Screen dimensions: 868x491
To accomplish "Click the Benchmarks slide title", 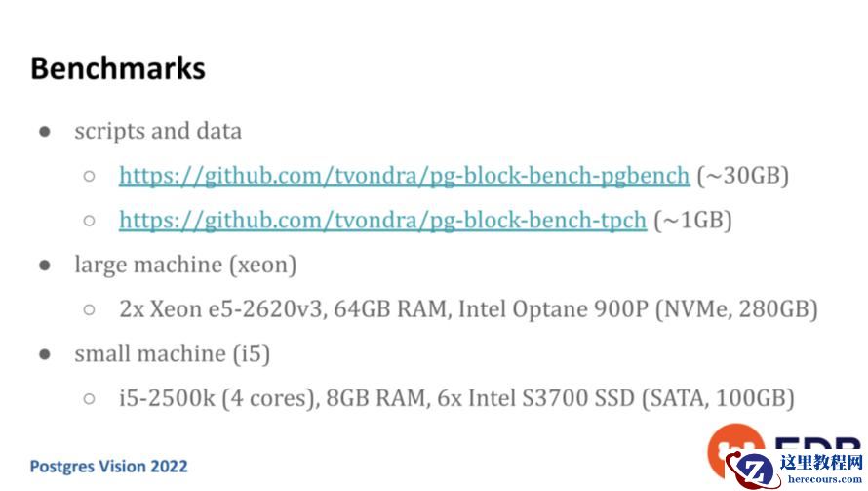I will (117, 68).
